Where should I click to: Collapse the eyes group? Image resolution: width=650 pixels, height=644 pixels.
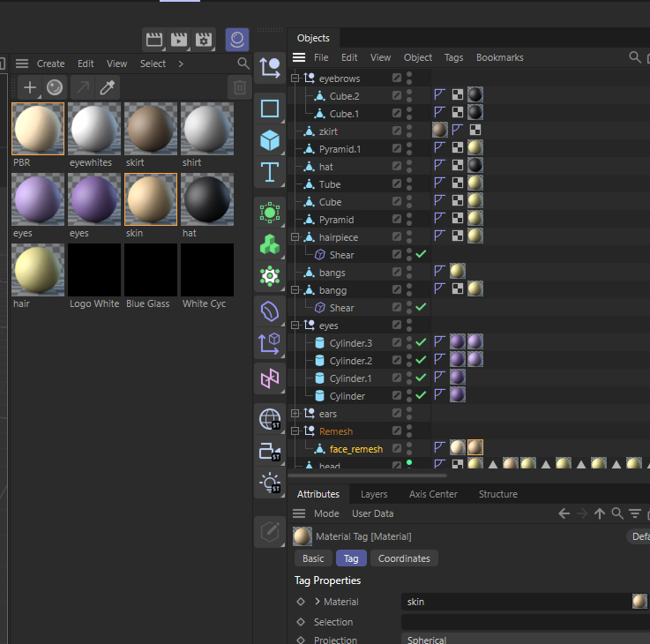[295, 326]
